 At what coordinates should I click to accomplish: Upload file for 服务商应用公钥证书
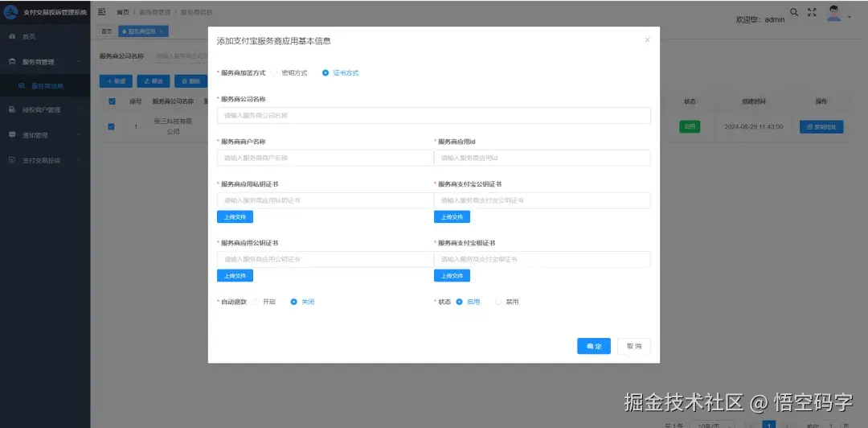pyautogui.click(x=235, y=275)
